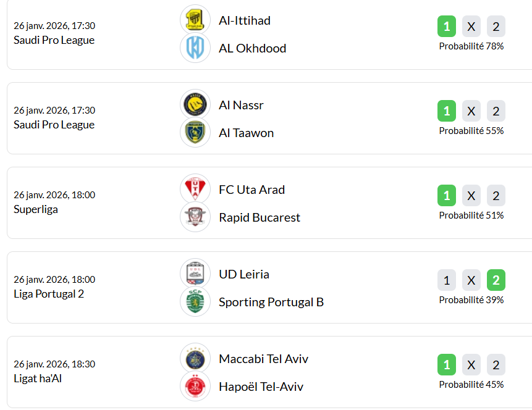This screenshot has height=410, width=532.
Task: Open the Liga Portugal 2 league link
Action: point(49,294)
